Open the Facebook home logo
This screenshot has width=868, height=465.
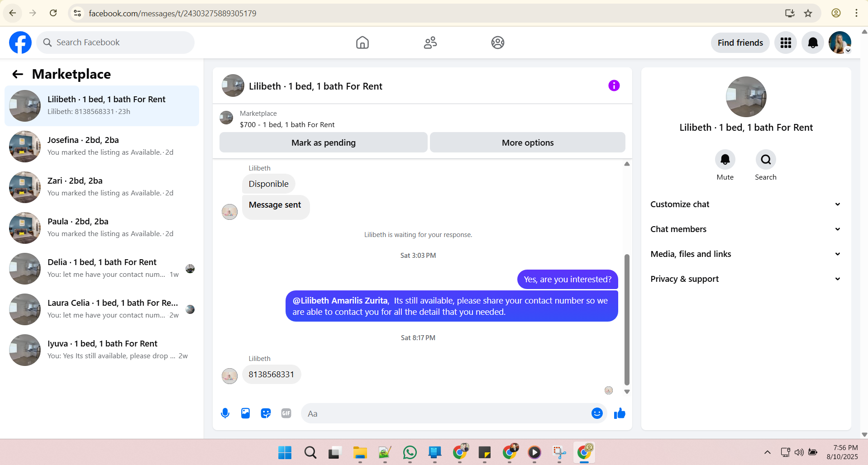pyautogui.click(x=20, y=43)
